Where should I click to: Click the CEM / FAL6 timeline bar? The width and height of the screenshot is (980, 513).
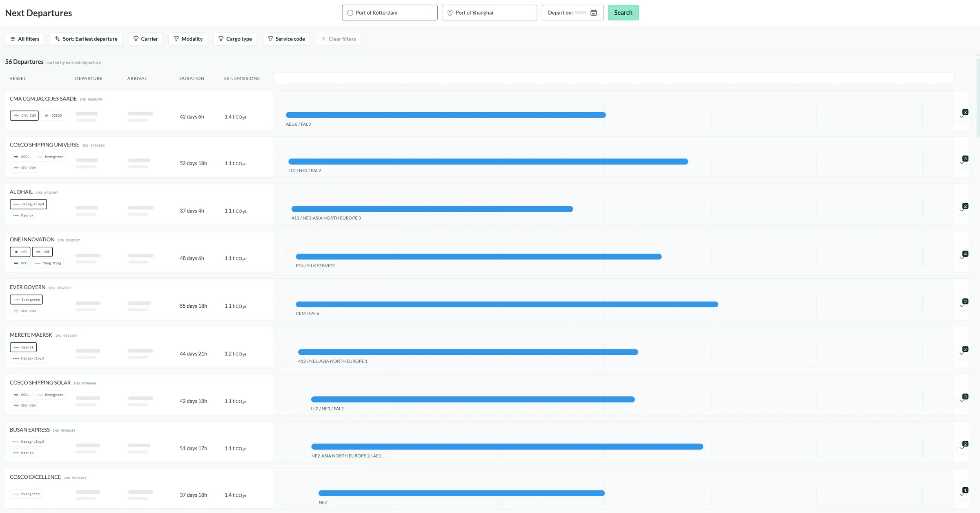pyautogui.click(x=507, y=304)
